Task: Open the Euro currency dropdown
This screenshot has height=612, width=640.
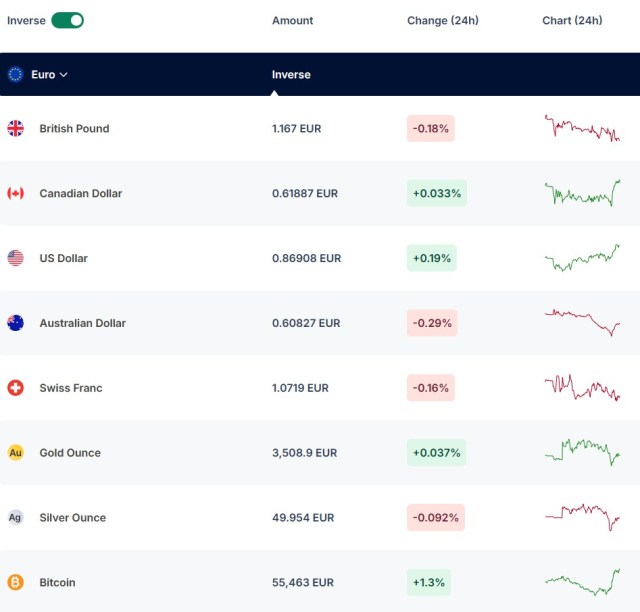Action: coord(49,75)
